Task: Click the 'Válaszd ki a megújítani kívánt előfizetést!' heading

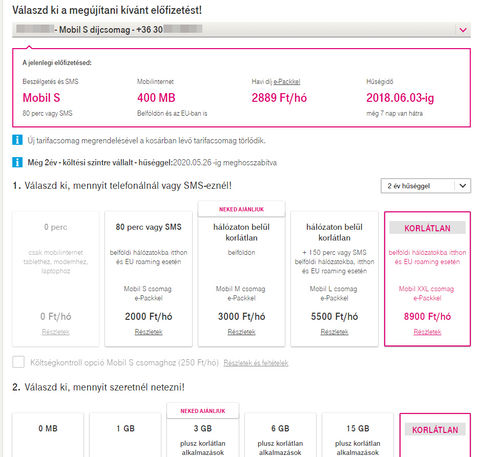Action: pyautogui.click(x=107, y=10)
